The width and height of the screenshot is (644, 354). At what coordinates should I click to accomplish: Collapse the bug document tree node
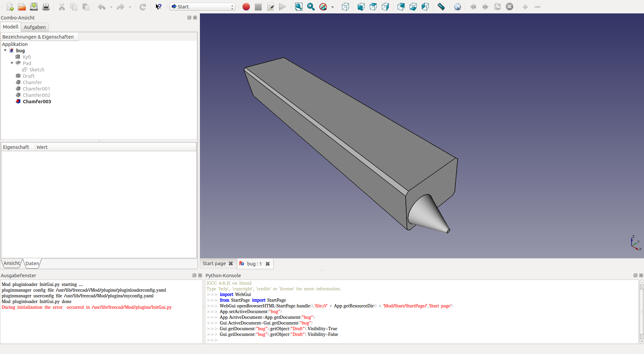click(5, 51)
